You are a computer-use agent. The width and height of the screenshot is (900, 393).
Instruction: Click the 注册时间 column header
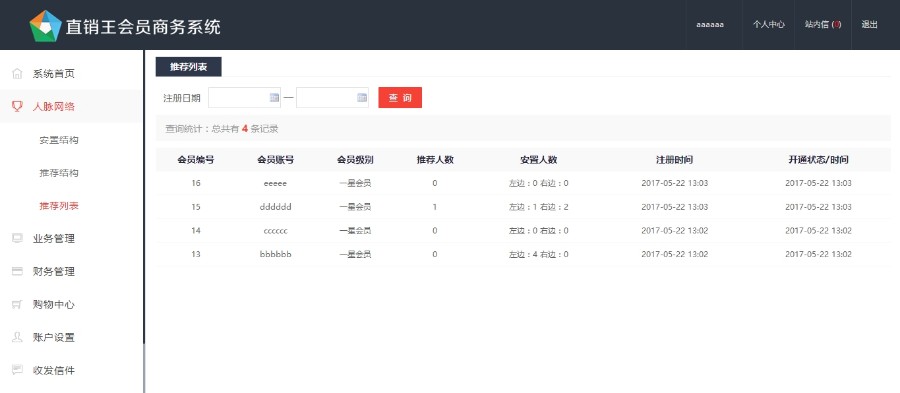674,160
